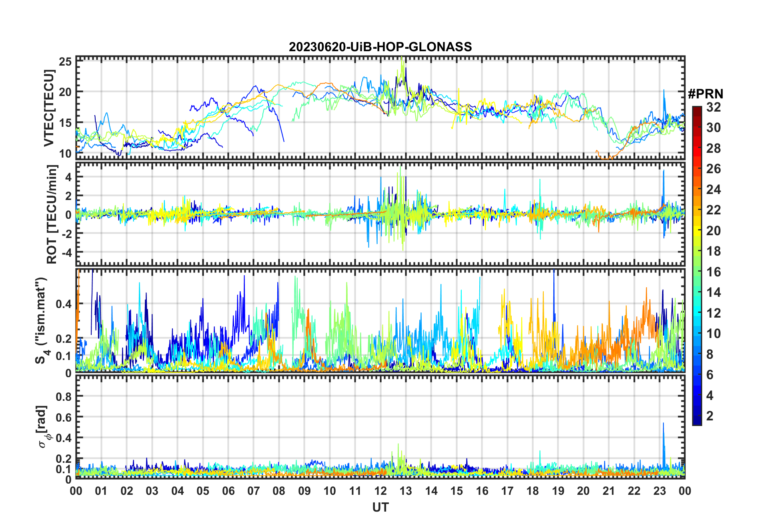
Task: Pick the green band near PRN 16
Action: tap(697, 272)
